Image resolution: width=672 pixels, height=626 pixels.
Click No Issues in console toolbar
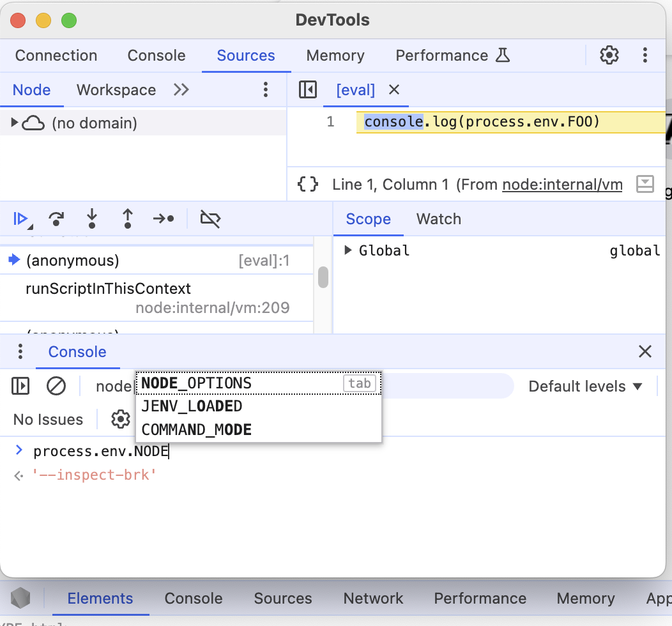pos(49,420)
